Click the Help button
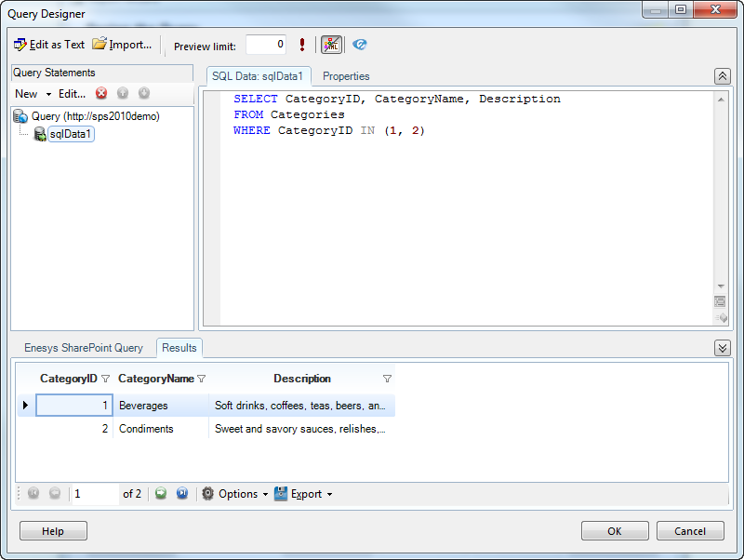This screenshot has height=560, width=744. [53, 531]
